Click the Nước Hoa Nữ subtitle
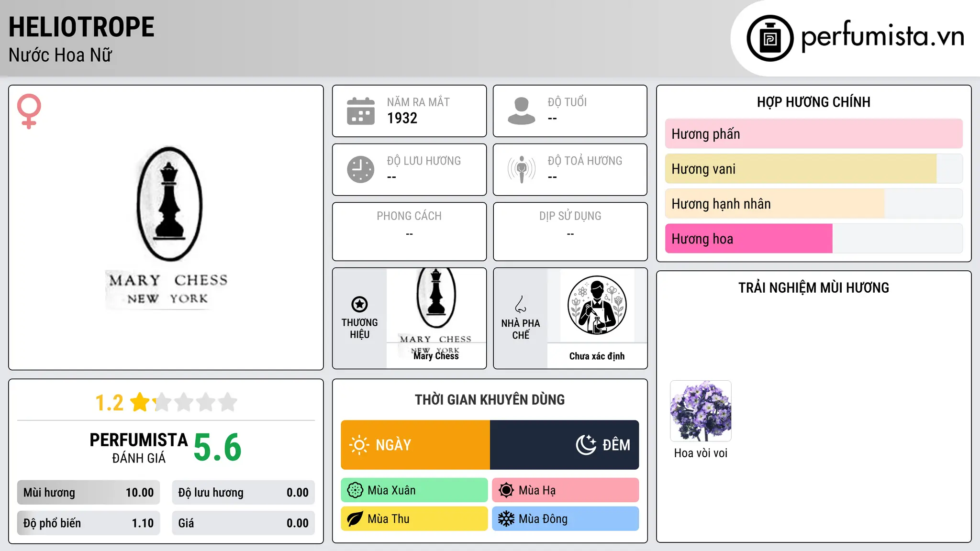The width and height of the screenshot is (980, 551). pyautogui.click(x=60, y=55)
